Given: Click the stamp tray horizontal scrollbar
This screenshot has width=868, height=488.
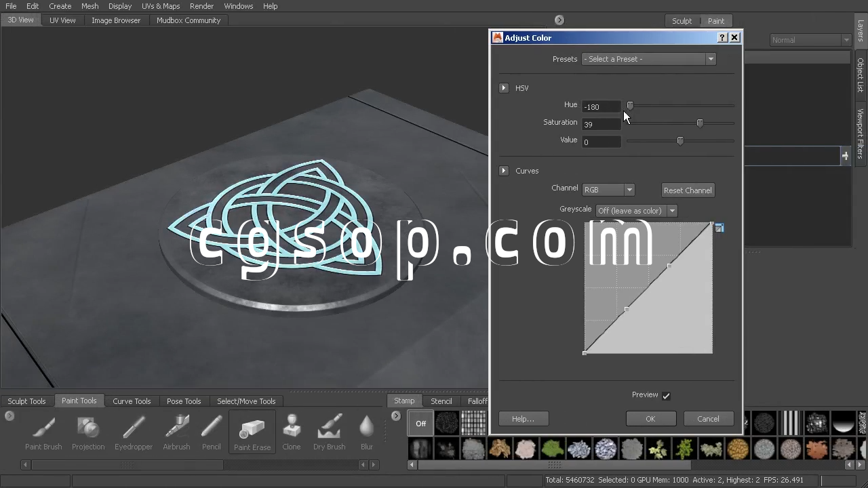Looking at the screenshot, I should click(x=555, y=465).
